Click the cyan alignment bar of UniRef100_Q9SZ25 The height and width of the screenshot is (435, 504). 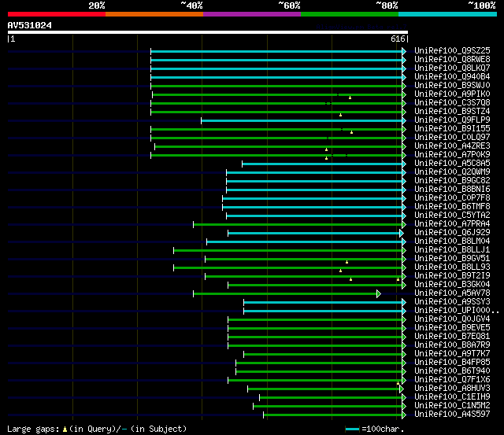click(x=276, y=51)
